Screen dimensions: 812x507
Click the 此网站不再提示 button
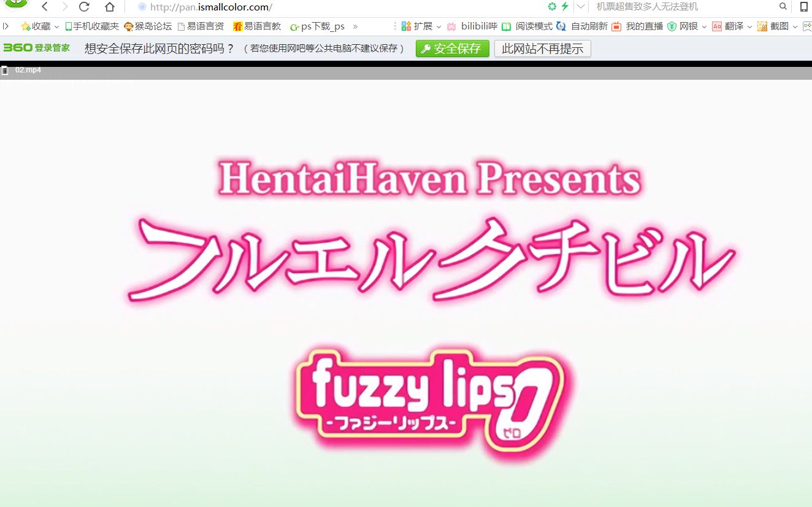click(542, 48)
